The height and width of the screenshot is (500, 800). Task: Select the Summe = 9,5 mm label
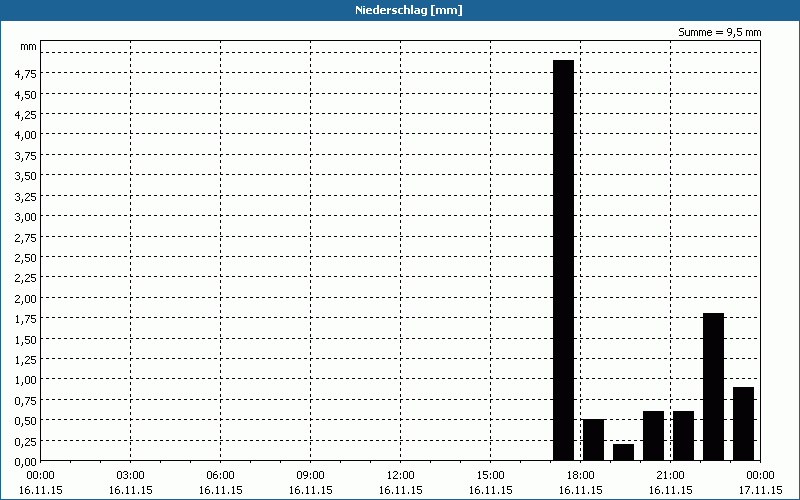719,32
